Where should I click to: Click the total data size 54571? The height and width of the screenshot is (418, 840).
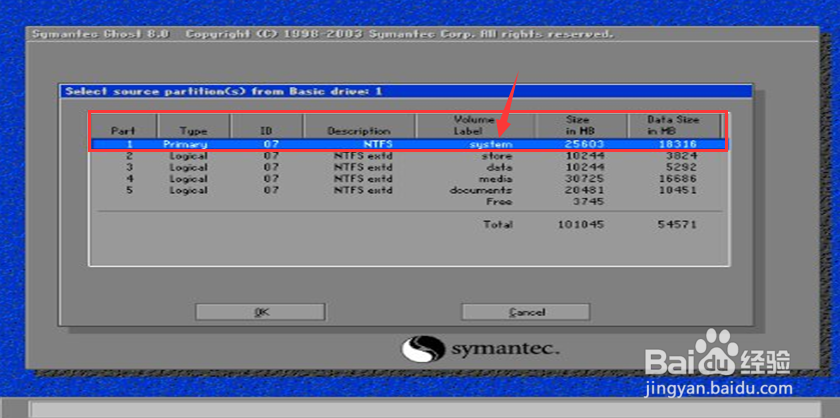click(678, 225)
